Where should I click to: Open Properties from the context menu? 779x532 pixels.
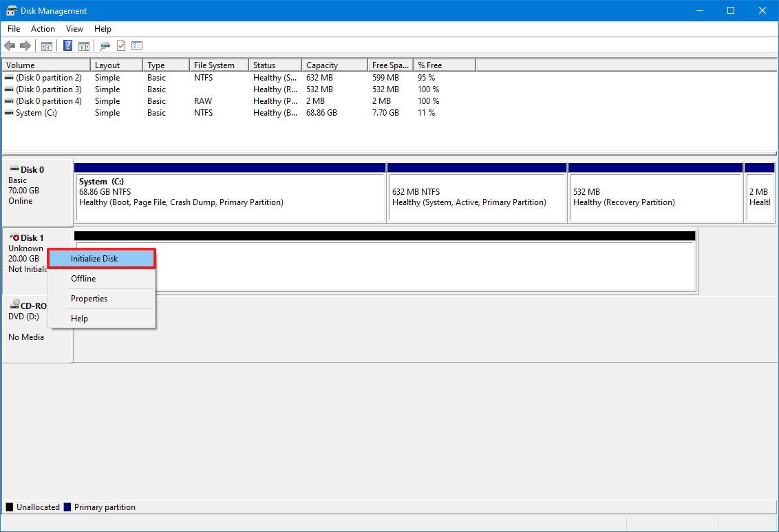pos(89,299)
